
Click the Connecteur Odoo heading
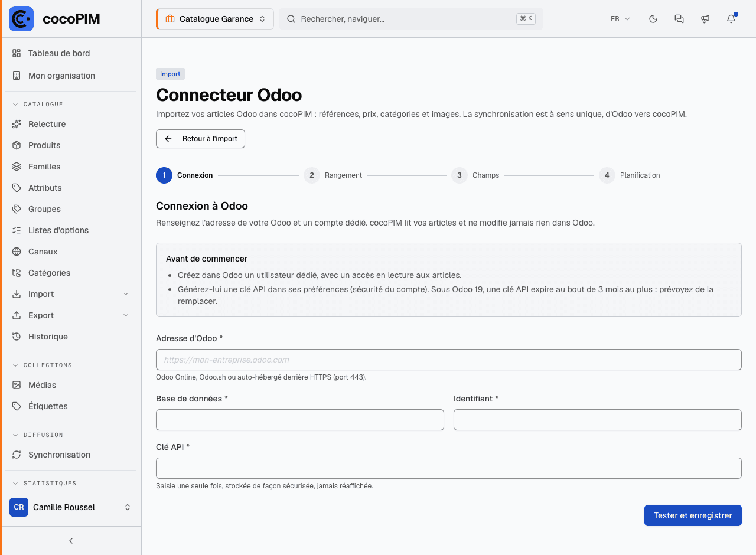coord(229,95)
